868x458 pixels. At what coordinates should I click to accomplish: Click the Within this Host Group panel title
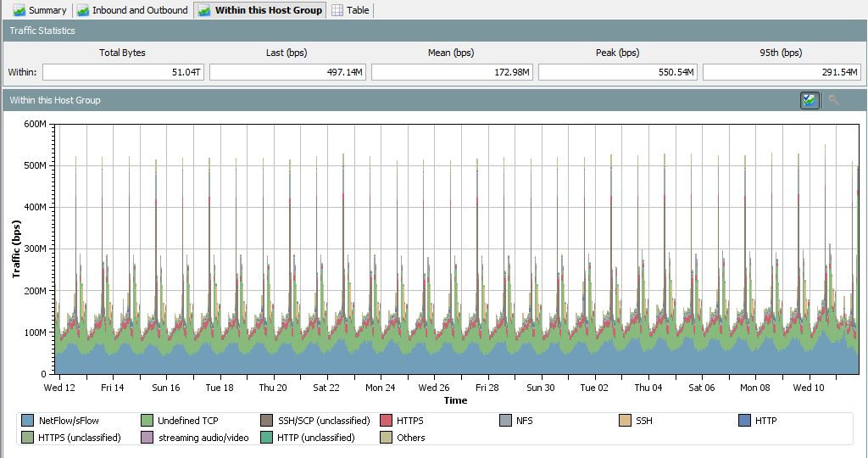pyautogui.click(x=55, y=100)
